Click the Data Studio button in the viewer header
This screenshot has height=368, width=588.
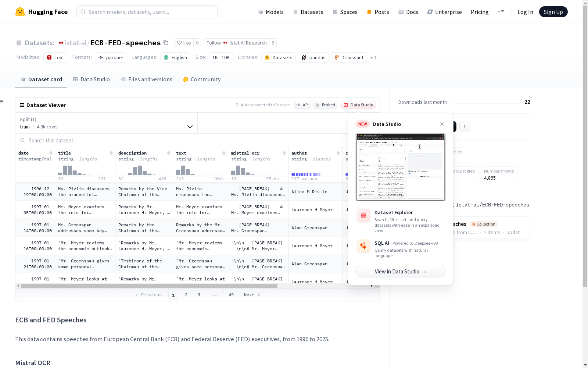click(x=358, y=105)
